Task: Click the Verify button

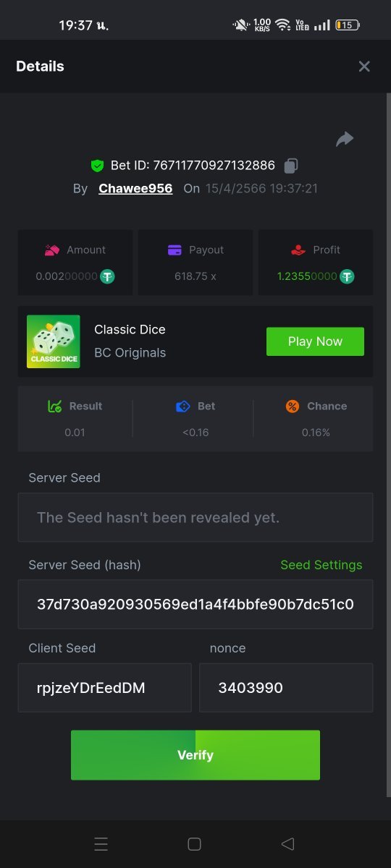Action: click(195, 755)
